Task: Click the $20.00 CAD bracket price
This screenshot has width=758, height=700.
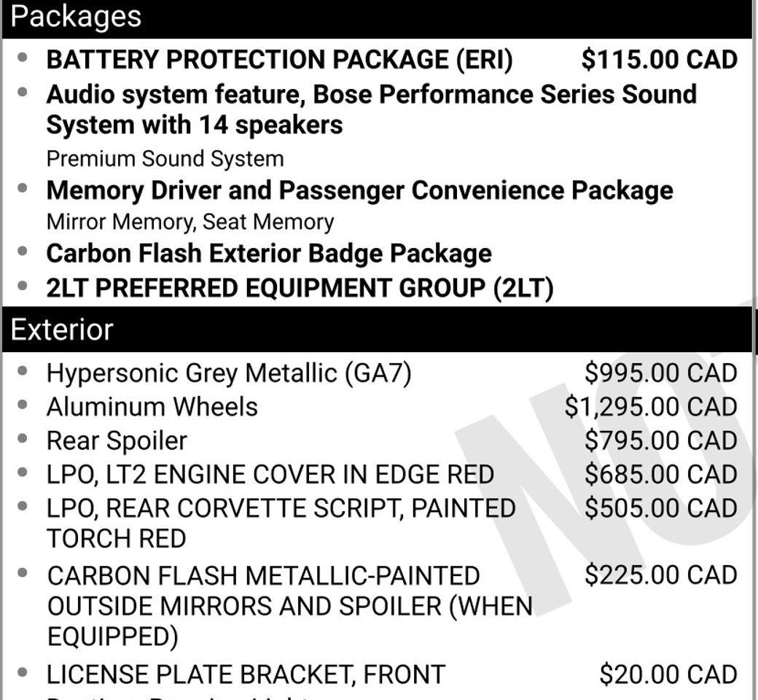Action: (668, 675)
